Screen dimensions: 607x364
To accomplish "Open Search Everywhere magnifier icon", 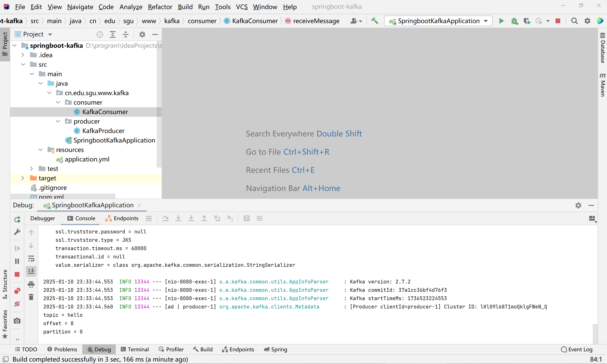I will tap(574, 21).
